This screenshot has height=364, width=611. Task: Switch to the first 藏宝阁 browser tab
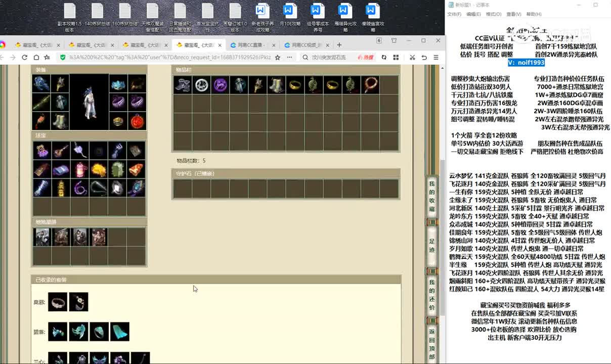(x=37, y=45)
